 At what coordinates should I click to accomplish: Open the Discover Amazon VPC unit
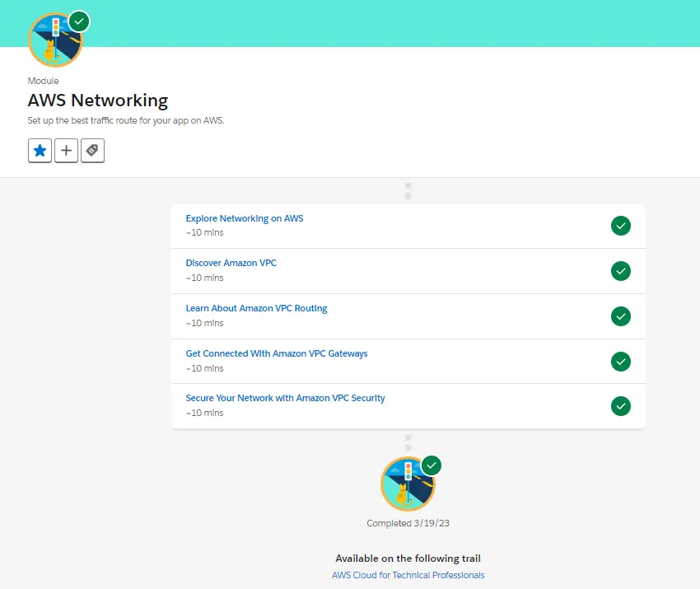tap(231, 263)
